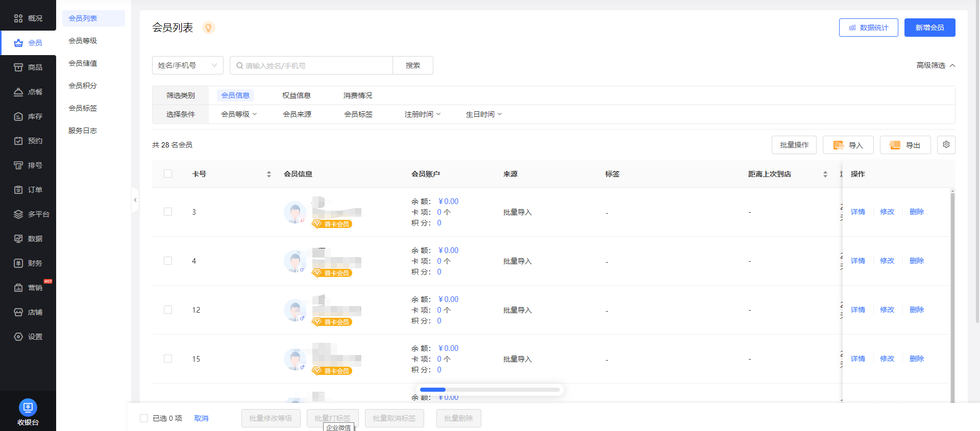
Task: Open the 收银台 cashier icon
Action: point(28,408)
